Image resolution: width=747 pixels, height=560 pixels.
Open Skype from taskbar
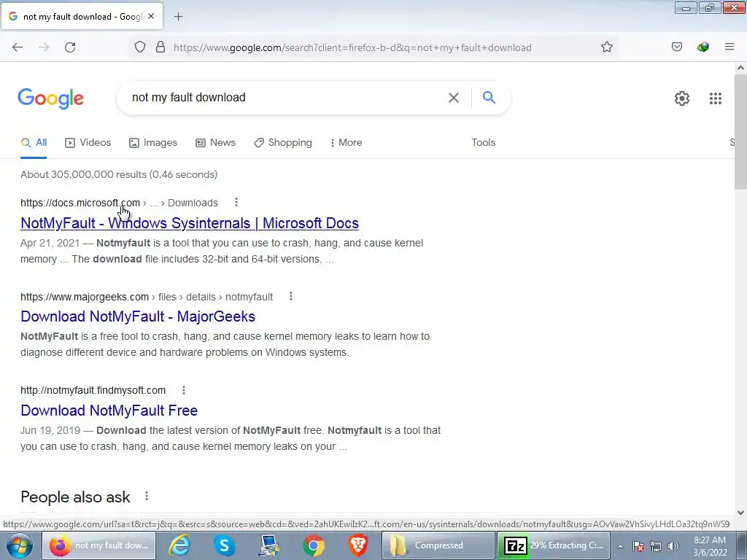pyautogui.click(x=225, y=545)
